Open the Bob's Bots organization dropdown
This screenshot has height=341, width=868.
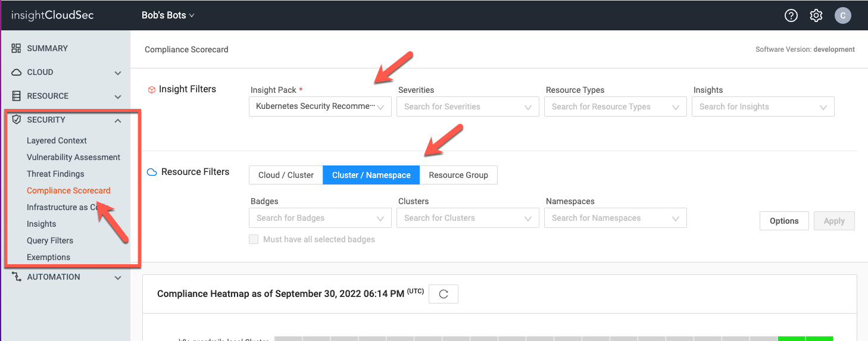coord(168,15)
